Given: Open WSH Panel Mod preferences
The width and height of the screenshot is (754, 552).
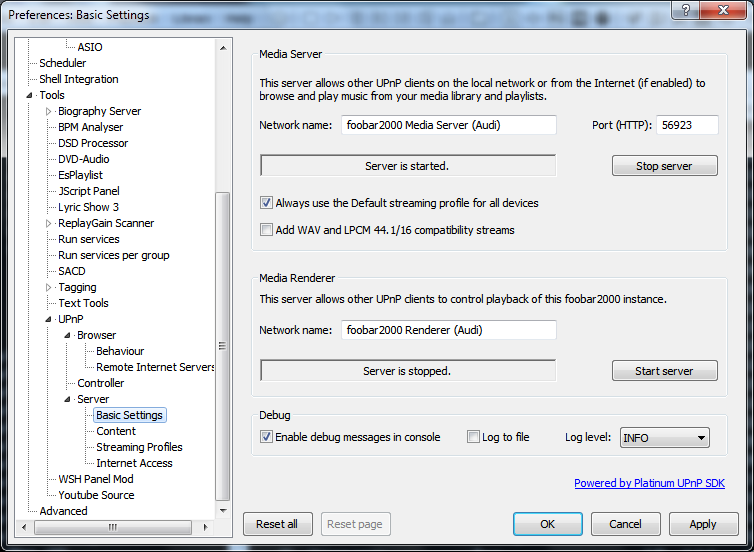Looking at the screenshot, I should (96, 479).
